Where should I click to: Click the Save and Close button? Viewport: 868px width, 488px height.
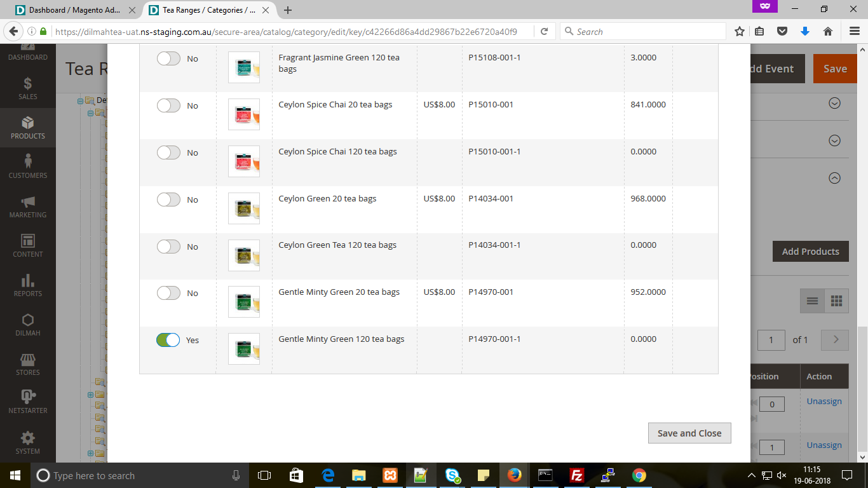pyautogui.click(x=689, y=433)
